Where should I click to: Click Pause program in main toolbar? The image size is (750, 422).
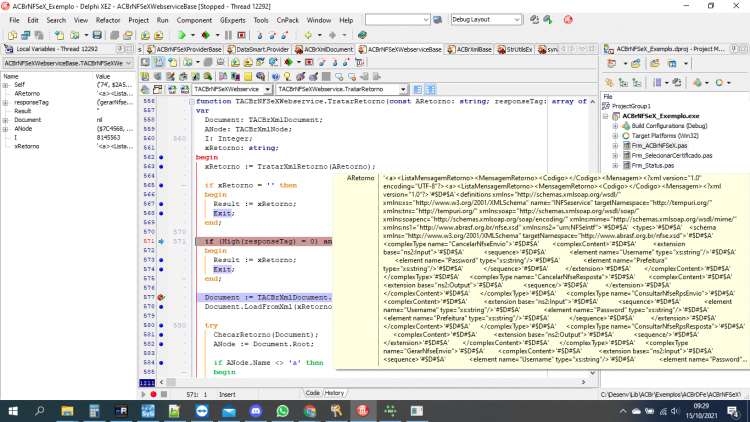(x=229, y=35)
